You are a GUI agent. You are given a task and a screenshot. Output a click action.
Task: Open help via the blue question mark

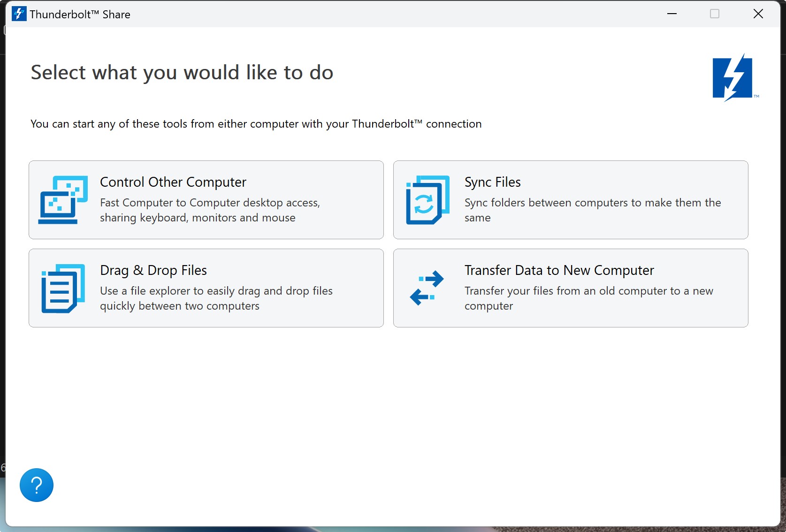coord(37,485)
